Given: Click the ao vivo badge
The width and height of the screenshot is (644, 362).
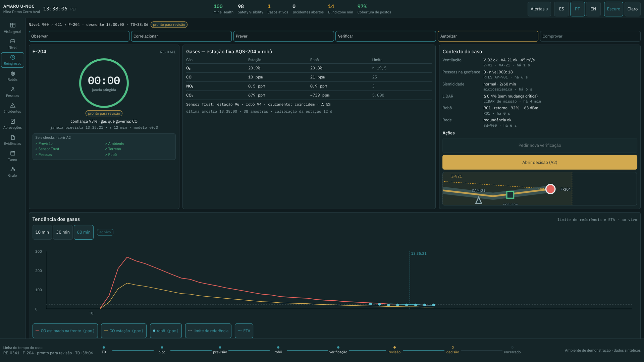Looking at the screenshot, I should click(105, 232).
